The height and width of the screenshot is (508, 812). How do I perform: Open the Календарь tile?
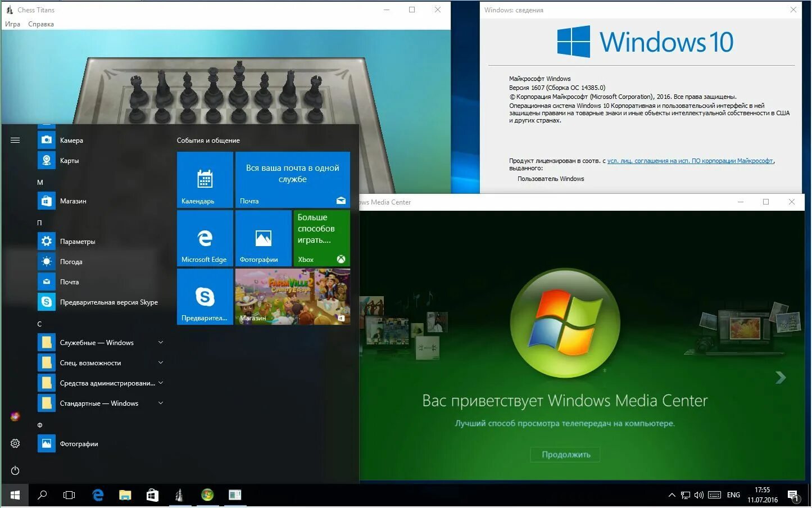(x=205, y=180)
